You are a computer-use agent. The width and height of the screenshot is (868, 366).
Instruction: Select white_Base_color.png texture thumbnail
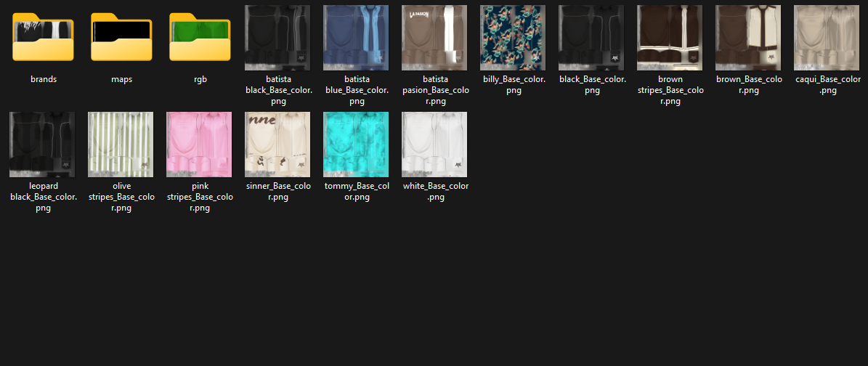coord(434,145)
